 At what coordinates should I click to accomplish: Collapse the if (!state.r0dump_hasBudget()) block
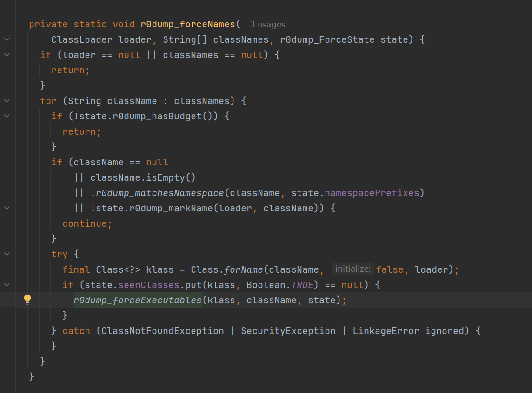pyautogui.click(x=7, y=116)
